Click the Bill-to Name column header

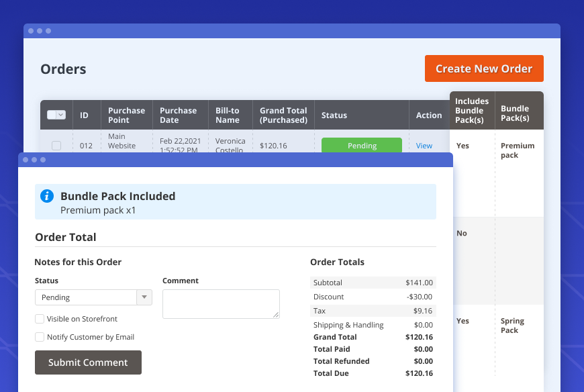point(228,115)
